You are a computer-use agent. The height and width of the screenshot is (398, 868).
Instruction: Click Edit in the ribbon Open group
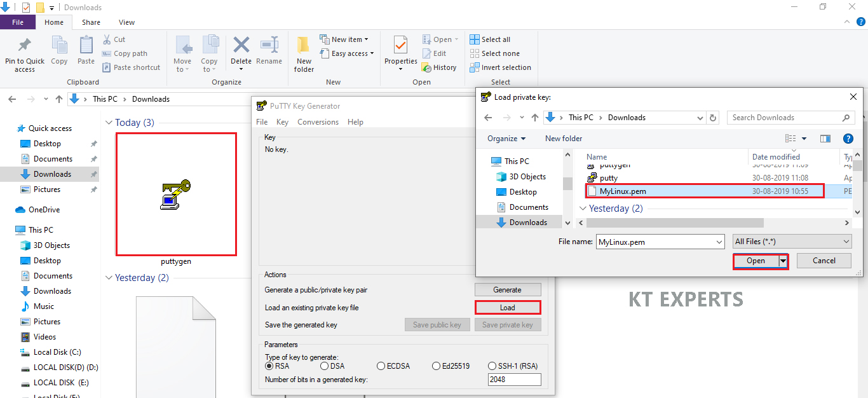tap(434, 53)
